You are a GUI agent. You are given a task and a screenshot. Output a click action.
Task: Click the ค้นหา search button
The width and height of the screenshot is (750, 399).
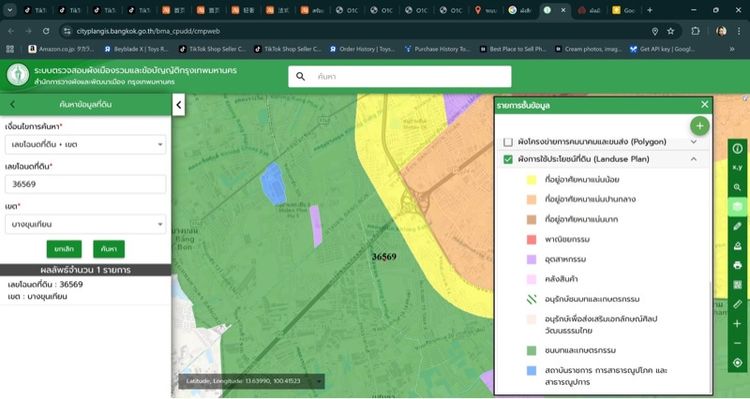109,249
